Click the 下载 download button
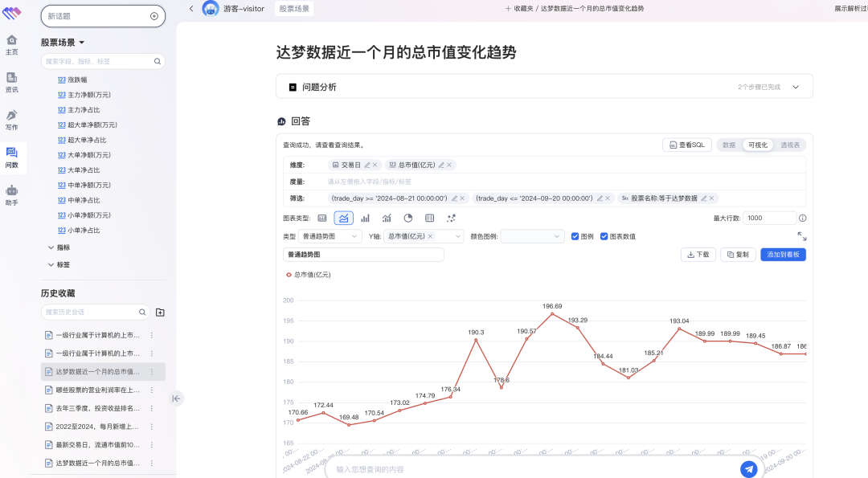The height and width of the screenshot is (478, 868). 698,255
